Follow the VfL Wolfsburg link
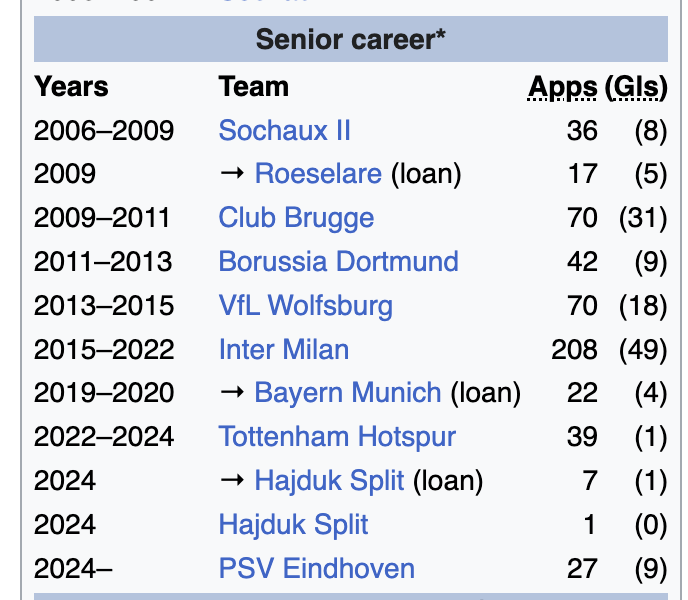 coord(305,305)
